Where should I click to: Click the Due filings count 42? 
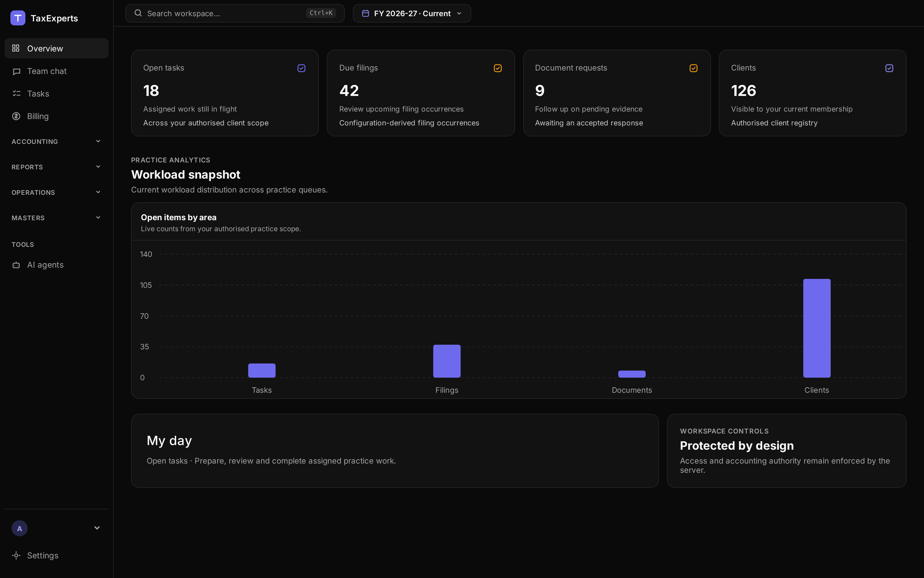[x=349, y=91]
